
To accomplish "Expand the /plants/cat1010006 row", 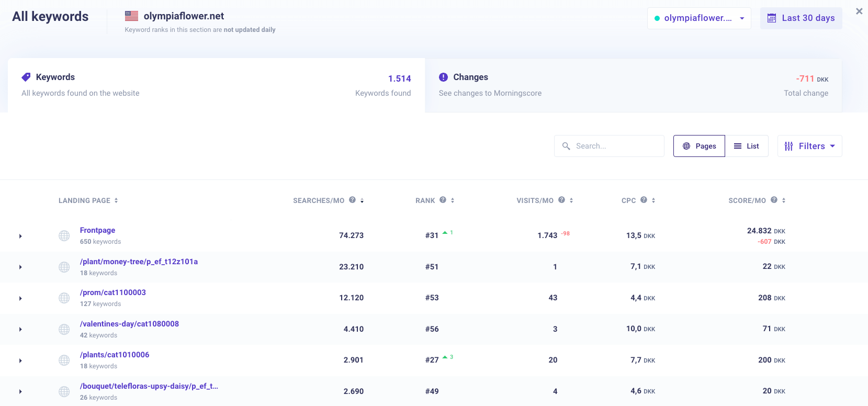I will pyautogui.click(x=20, y=361).
